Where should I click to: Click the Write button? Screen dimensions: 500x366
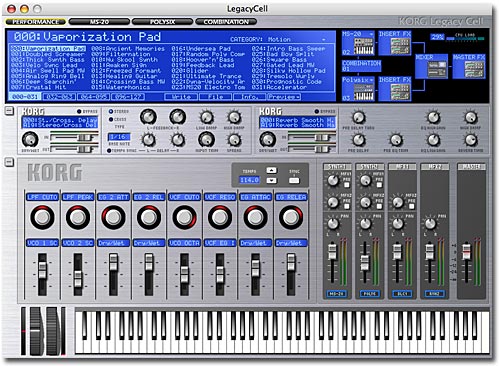tap(181, 97)
